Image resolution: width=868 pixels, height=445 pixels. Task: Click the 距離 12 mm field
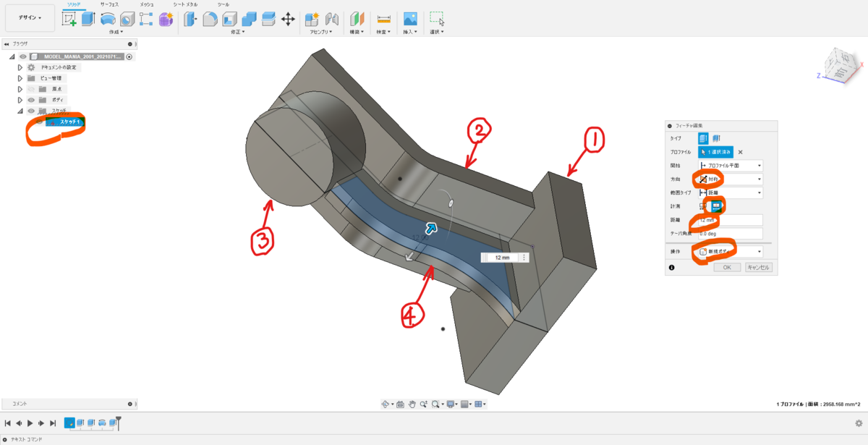(731, 220)
